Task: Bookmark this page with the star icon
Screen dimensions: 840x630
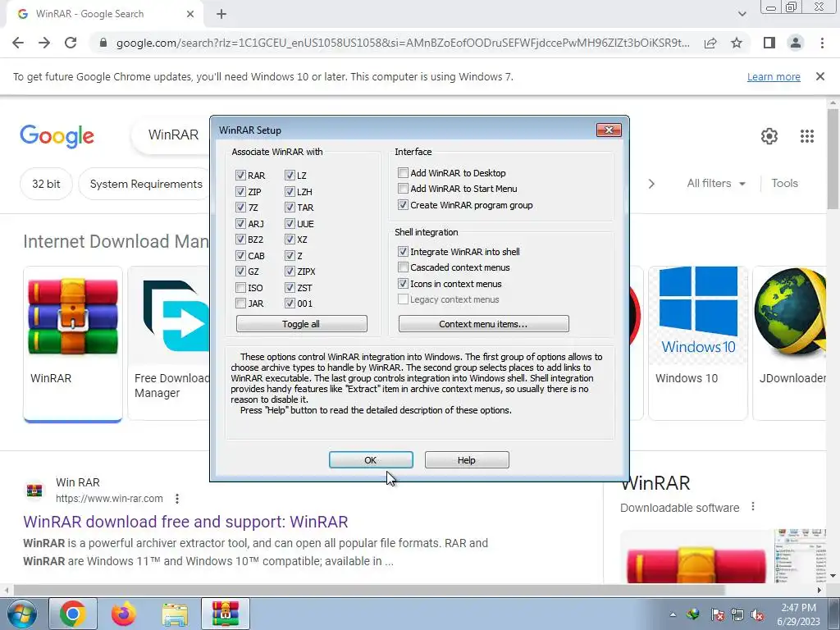Action: coord(737,43)
